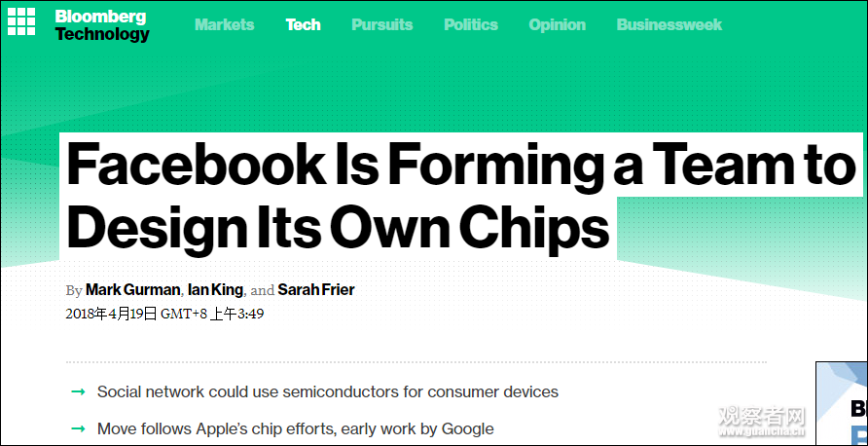Open the Politics section
This screenshot has width=868, height=446.
coord(471,24)
